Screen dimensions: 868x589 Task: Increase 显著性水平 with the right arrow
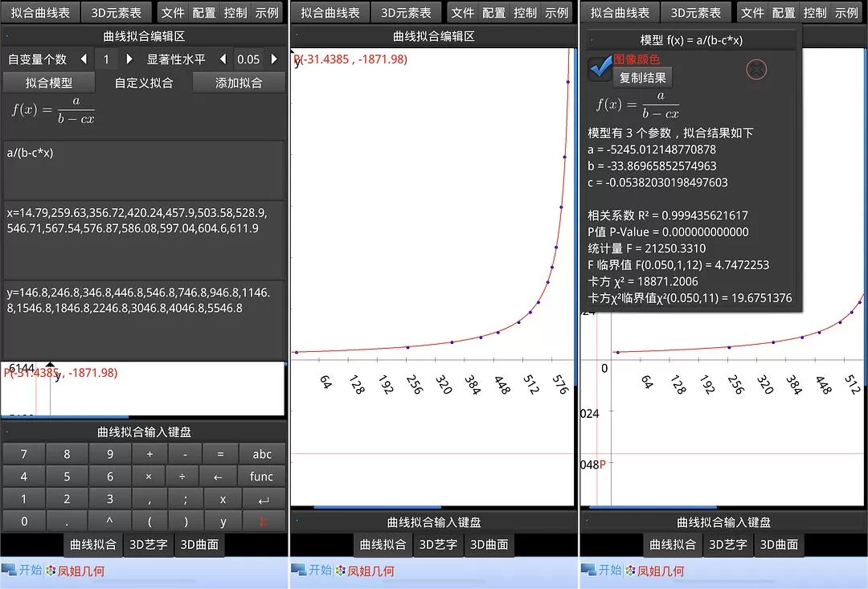click(x=274, y=59)
